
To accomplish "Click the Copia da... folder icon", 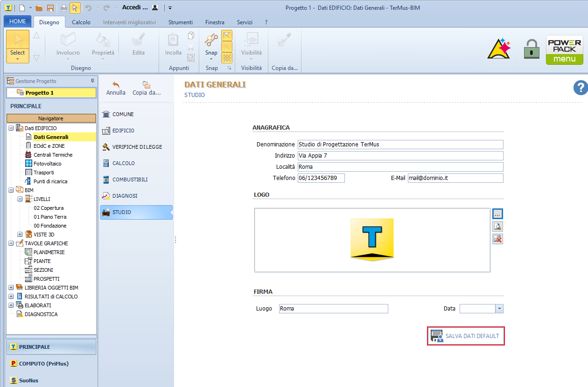I will (146, 84).
